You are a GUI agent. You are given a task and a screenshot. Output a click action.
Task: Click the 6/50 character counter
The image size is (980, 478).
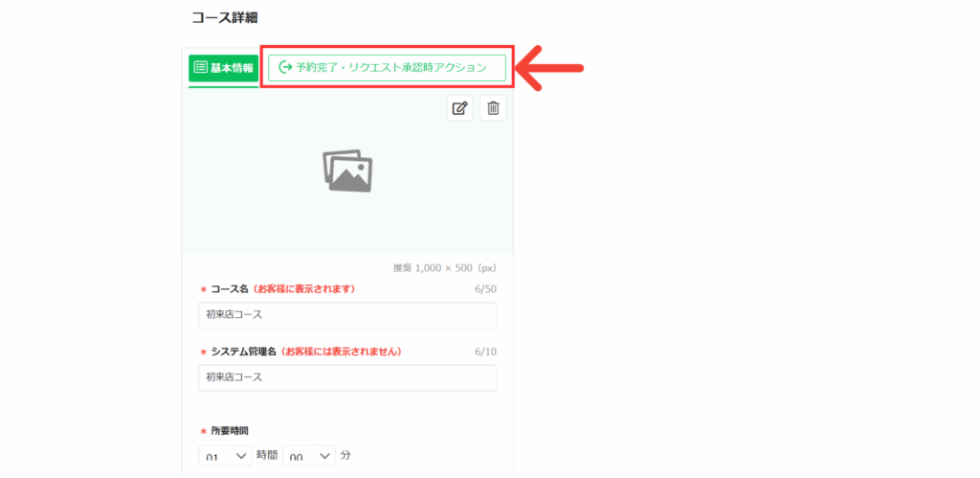pyautogui.click(x=484, y=289)
